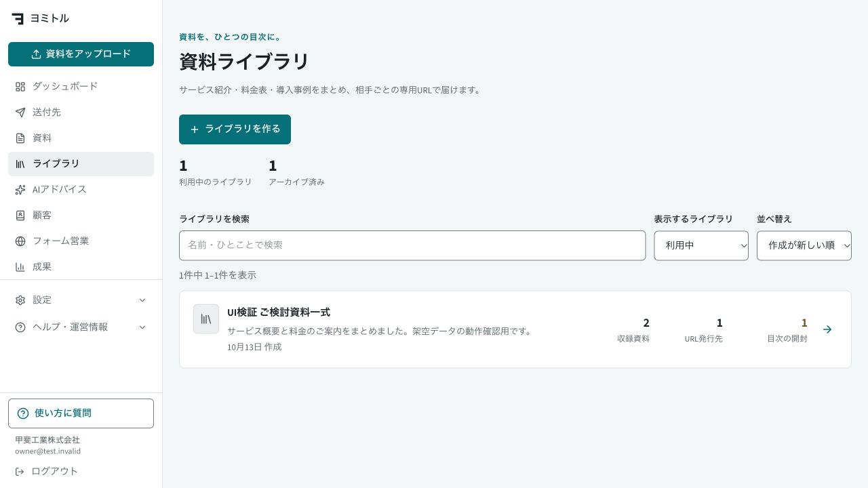
Task: Select AIアドバイス in the sidebar
Action: click(81, 190)
